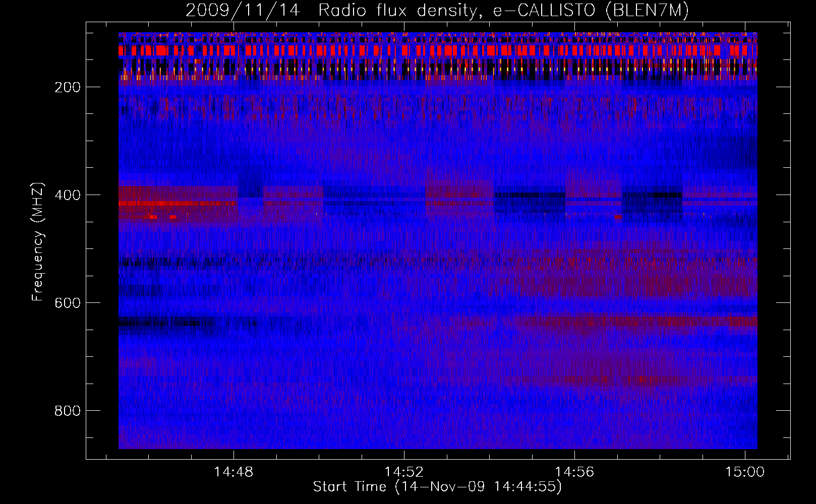This screenshot has height=504, width=816.
Task: Click the 'Start Time (14-Nov-09 14:44:55)' axis title
Action: coord(437,487)
